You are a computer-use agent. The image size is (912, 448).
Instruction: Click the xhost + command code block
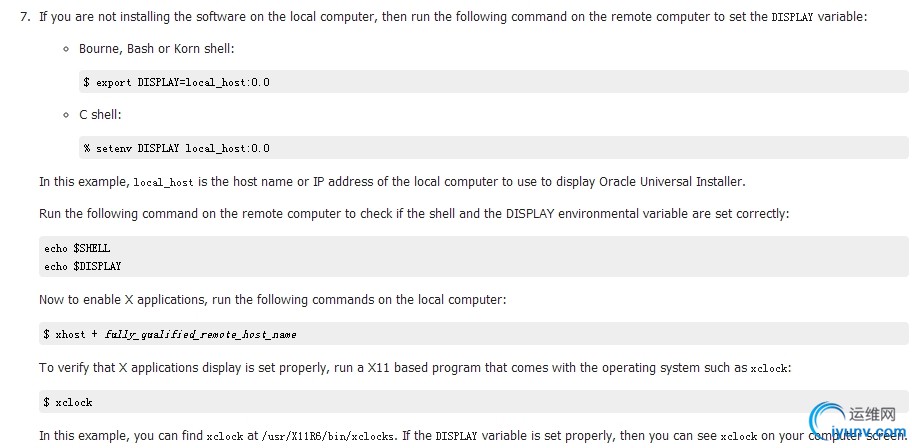click(x=170, y=334)
